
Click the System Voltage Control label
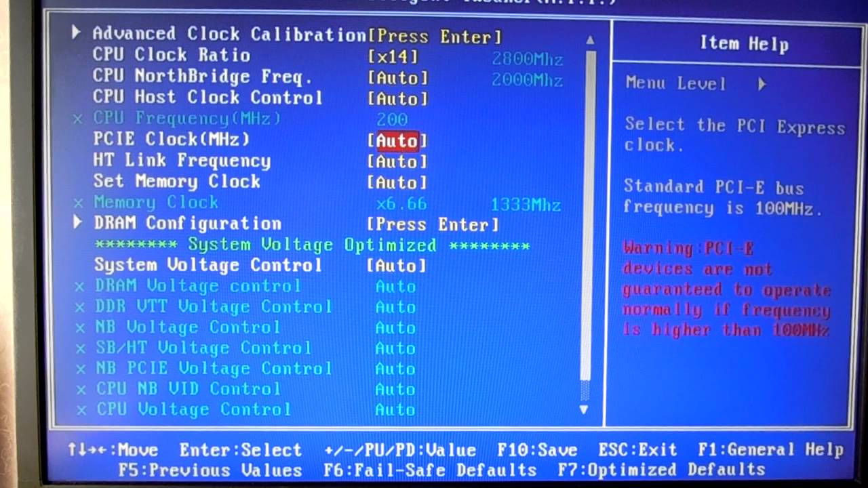(x=208, y=264)
